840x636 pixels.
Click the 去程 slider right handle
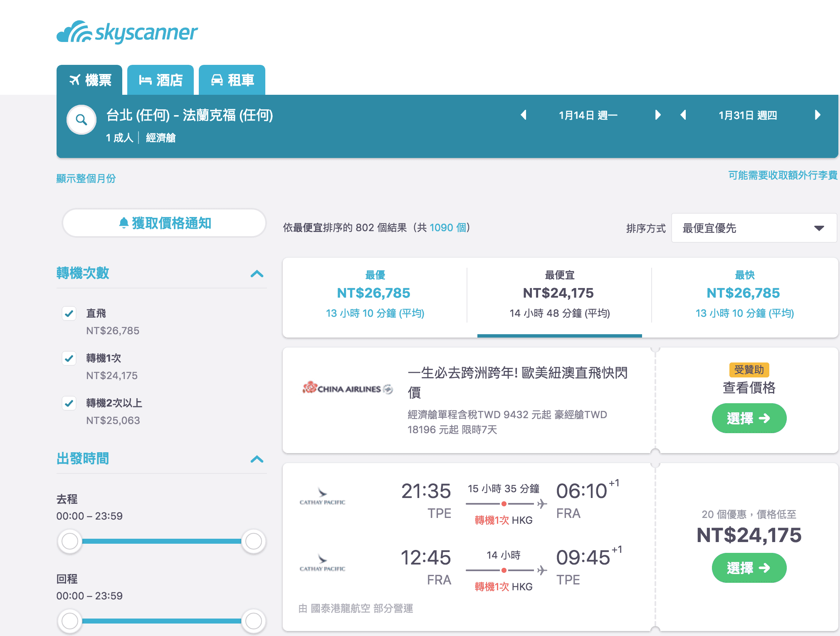254,541
